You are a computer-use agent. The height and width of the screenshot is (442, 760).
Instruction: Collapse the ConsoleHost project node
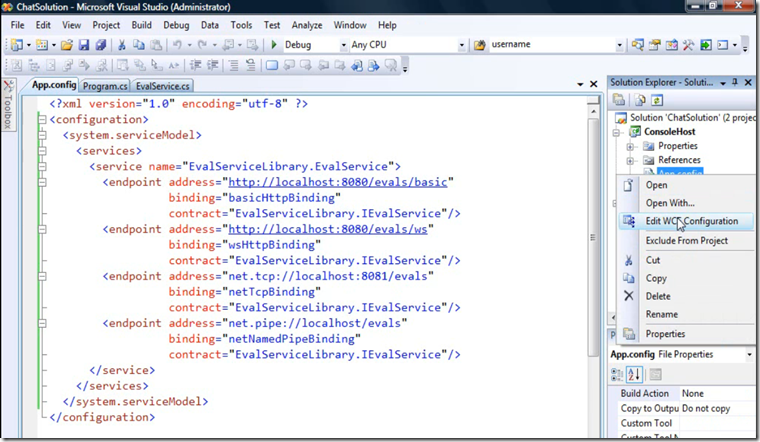click(x=616, y=132)
